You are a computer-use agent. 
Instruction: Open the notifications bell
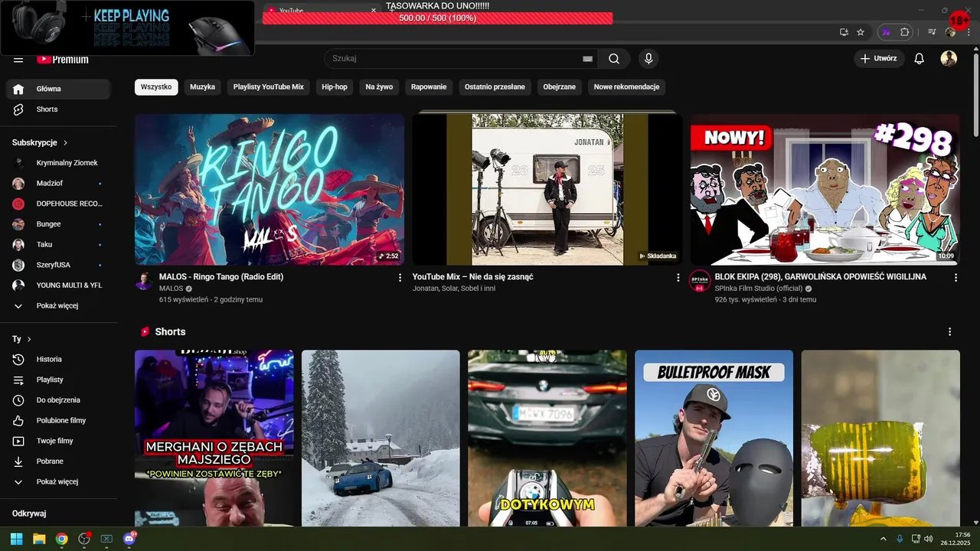coord(920,59)
